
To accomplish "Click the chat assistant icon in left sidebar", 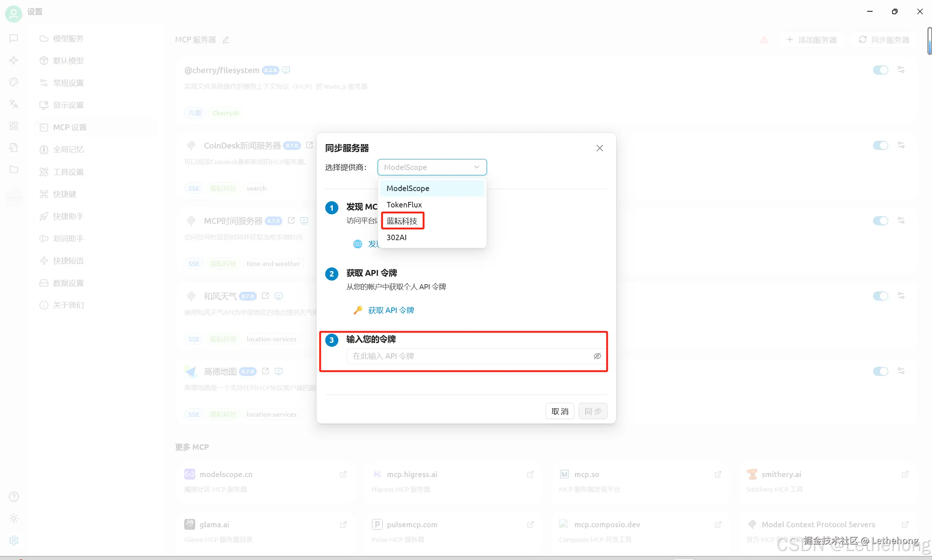I will pos(13,38).
